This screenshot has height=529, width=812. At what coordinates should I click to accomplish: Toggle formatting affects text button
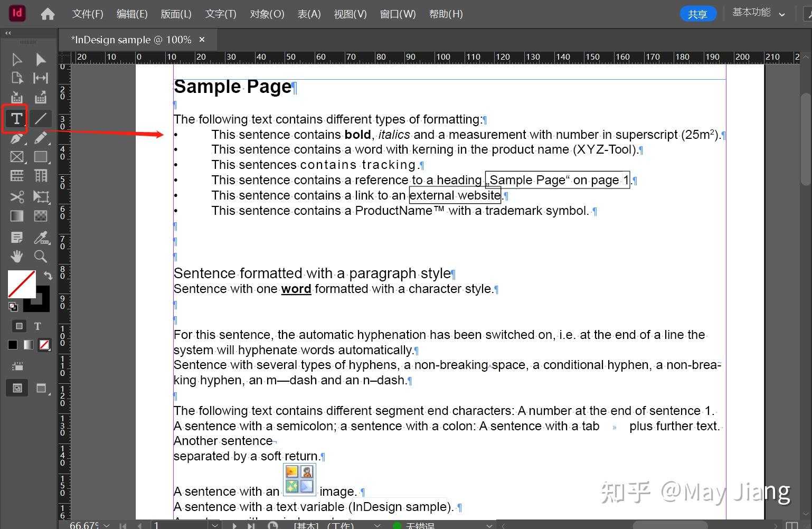tap(37, 326)
